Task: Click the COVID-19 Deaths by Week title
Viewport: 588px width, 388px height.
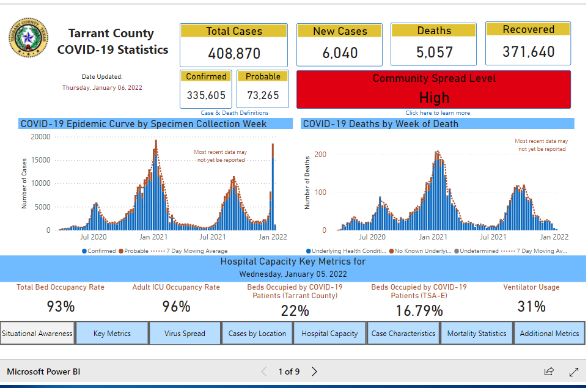Action: pyautogui.click(x=381, y=124)
